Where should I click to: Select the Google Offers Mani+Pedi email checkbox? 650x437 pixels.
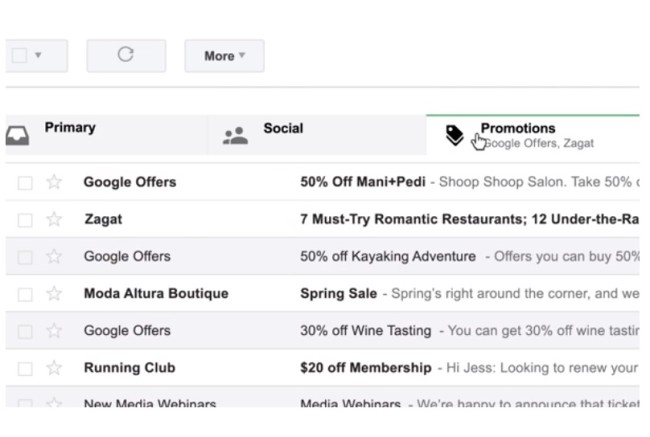[25, 183]
